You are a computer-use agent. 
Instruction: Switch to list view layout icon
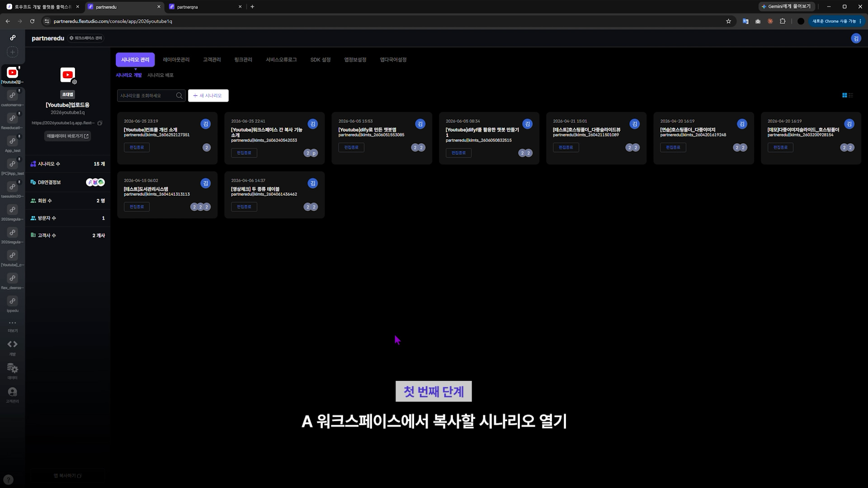pyautogui.click(x=851, y=95)
